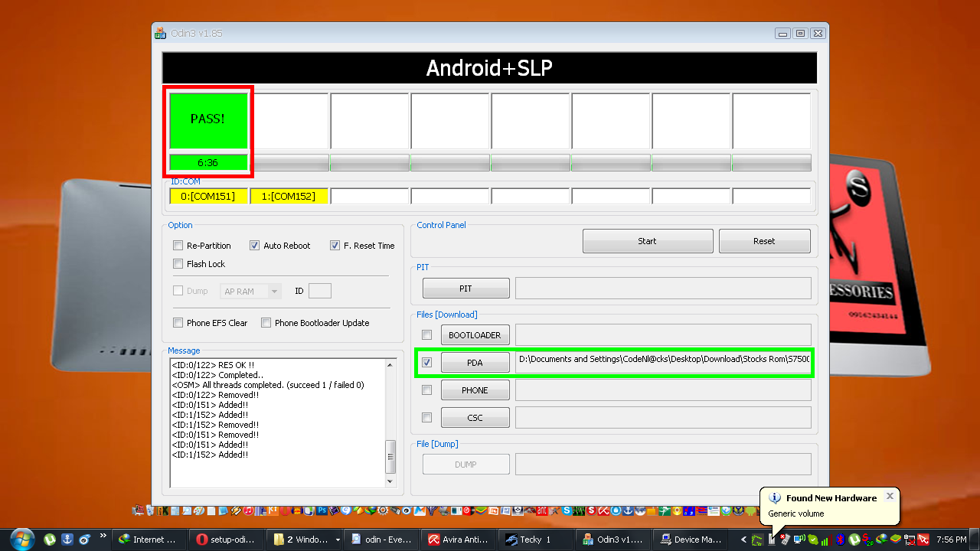Switch to Internet taskbar window
The width and height of the screenshot is (980, 551).
point(148,540)
